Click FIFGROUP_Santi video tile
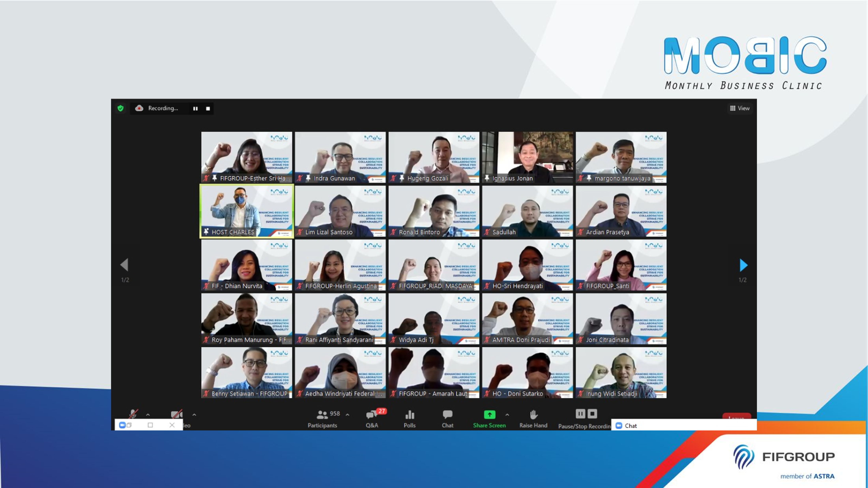Viewport: 868px width, 488px height. click(621, 265)
